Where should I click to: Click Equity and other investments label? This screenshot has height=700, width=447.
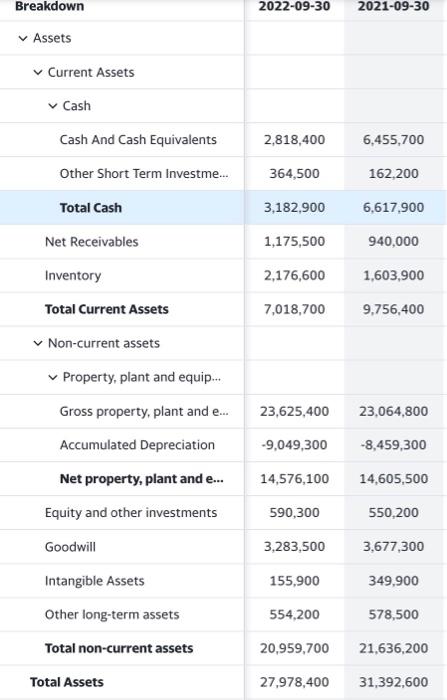tap(131, 513)
